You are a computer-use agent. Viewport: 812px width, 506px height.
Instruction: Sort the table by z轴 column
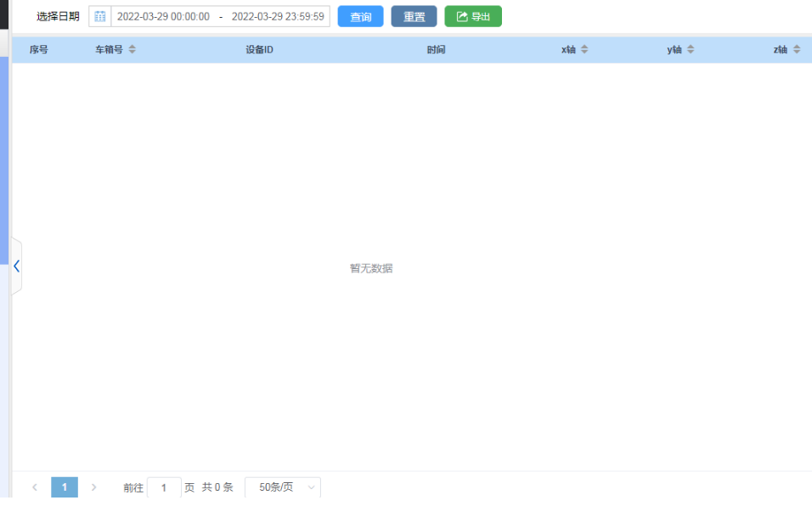[797, 50]
